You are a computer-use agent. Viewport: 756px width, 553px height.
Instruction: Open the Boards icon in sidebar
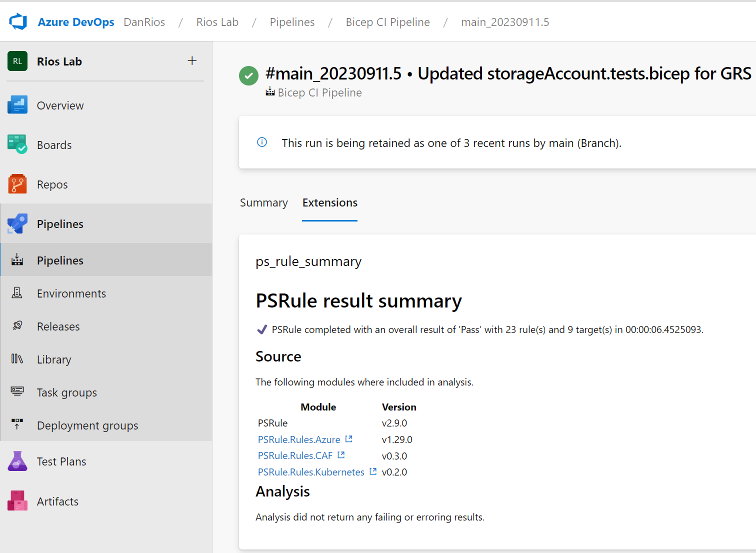17,144
